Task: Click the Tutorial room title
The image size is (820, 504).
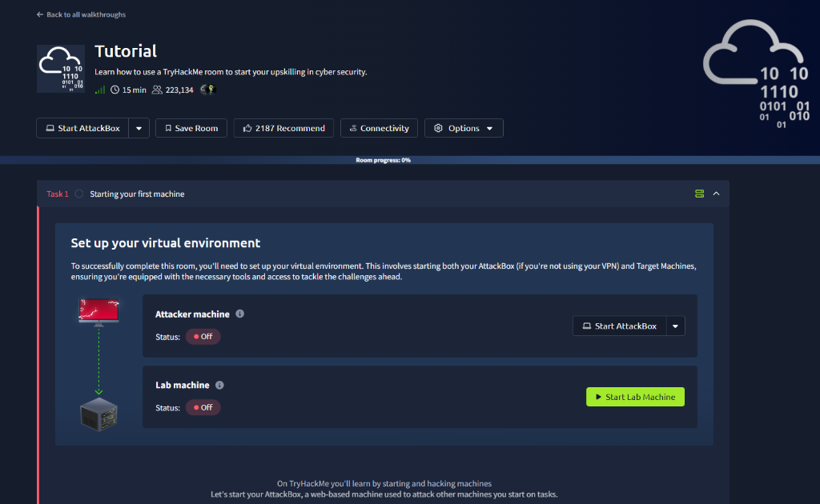Action: [x=126, y=51]
